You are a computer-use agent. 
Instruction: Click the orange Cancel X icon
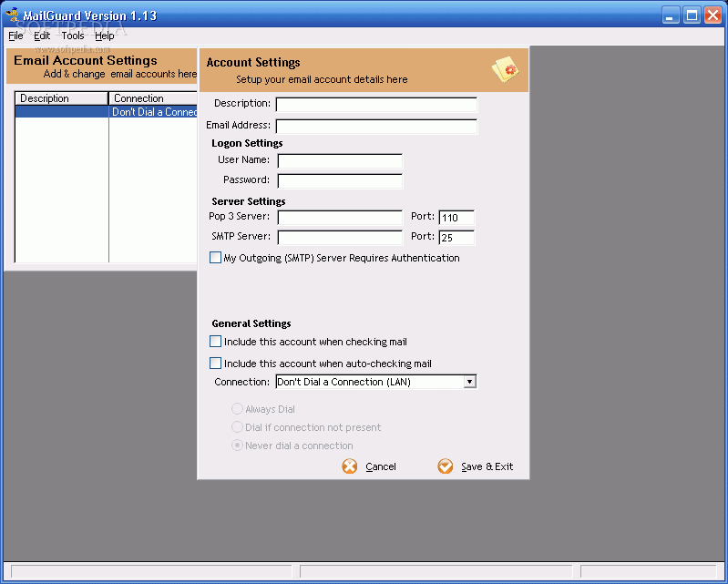[350, 466]
